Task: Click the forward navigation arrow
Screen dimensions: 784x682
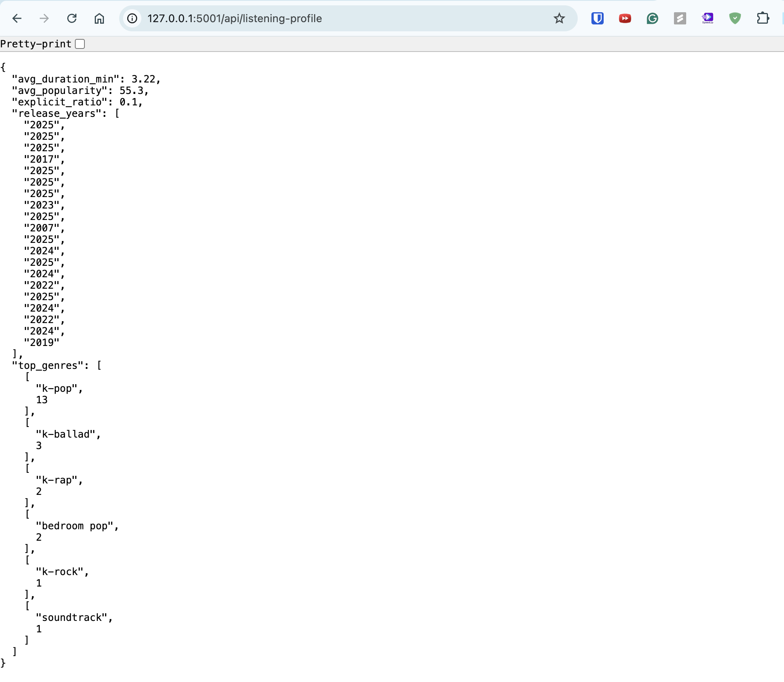Action: click(44, 18)
